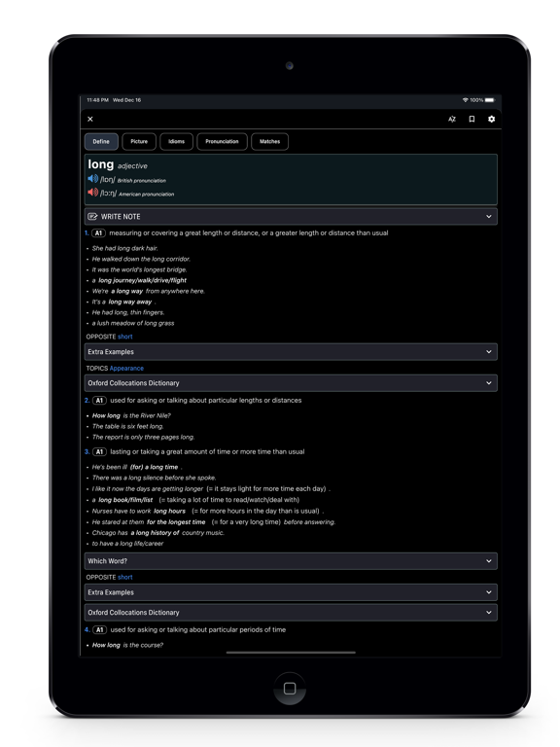Tap 'It was the world's longest bridge.'

click(x=140, y=269)
